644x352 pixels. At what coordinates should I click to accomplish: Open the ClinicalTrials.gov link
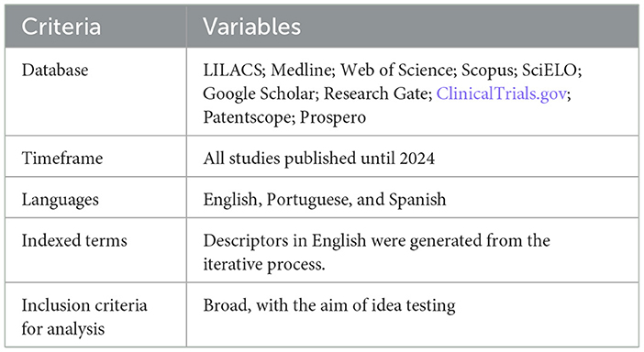tap(501, 93)
